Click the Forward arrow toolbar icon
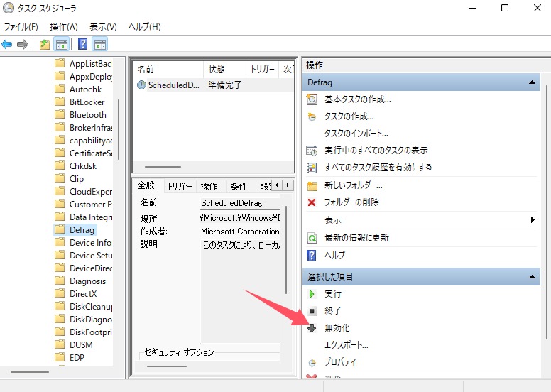The image size is (551, 392). coord(23,44)
